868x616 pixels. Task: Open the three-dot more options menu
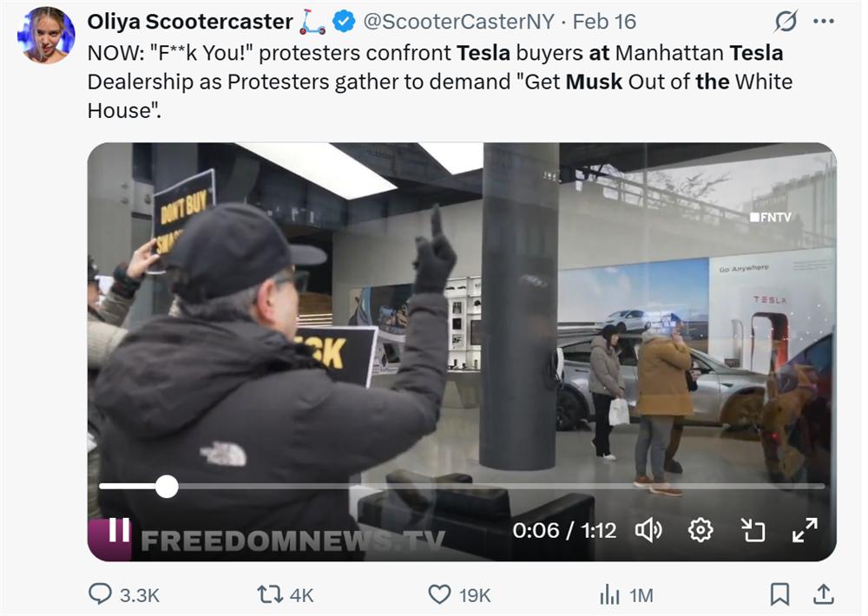click(x=823, y=22)
